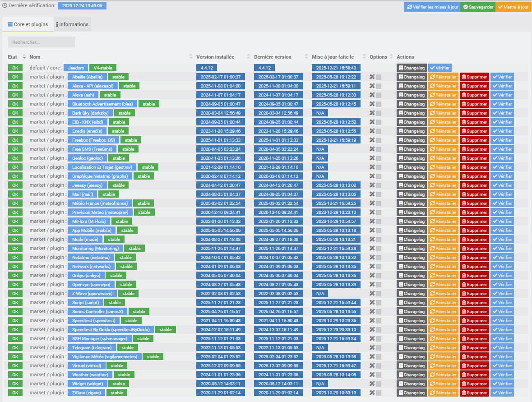
Task: Click the tools icon for Z-Wave (openzwave)
Action: coord(372,294)
